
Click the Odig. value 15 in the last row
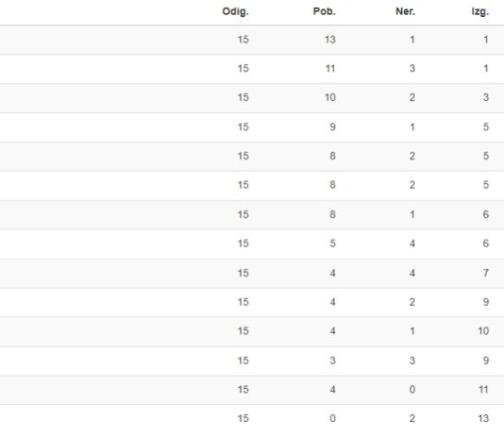(x=243, y=418)
